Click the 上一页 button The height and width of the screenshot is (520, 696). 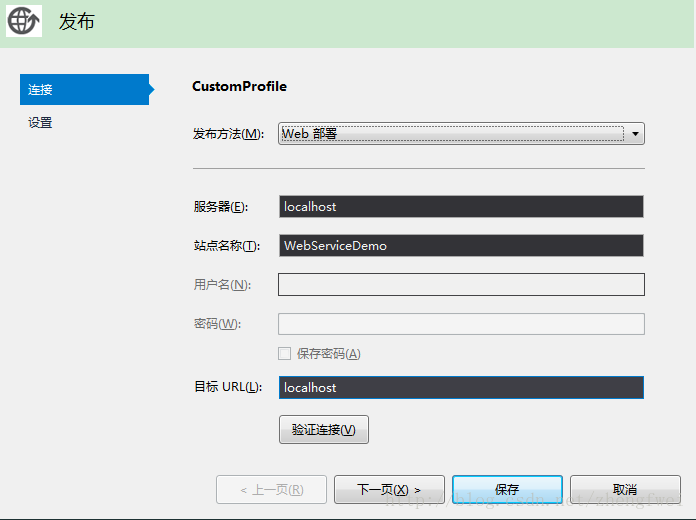point(272,490)
